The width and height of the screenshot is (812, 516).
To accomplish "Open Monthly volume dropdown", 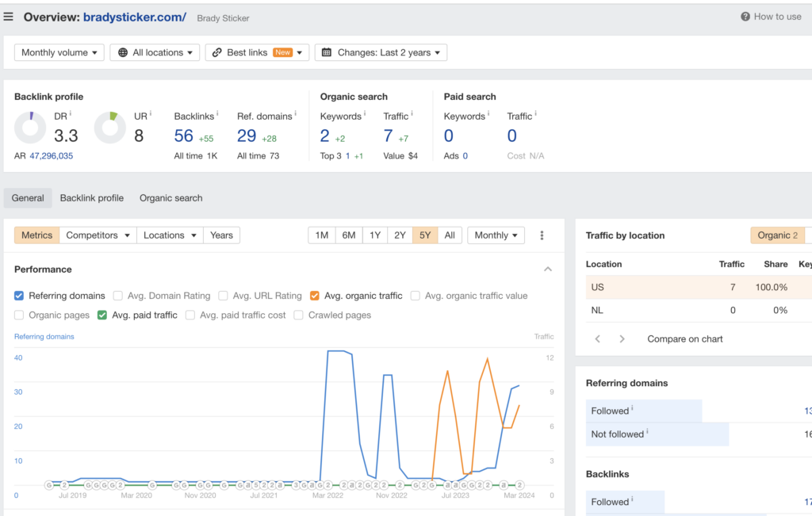I will 59,52.
